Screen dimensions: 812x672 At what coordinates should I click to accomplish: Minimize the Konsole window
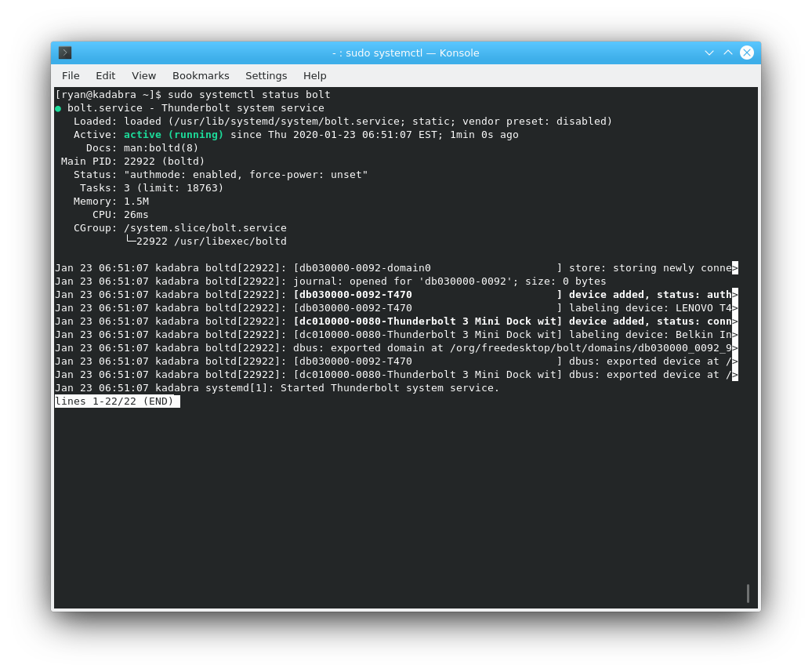[x=709, y=53]
